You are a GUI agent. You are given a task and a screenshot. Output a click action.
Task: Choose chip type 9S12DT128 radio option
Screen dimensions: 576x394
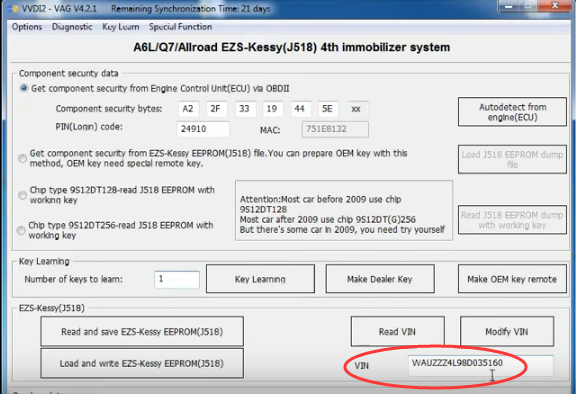tap(22, 195)
